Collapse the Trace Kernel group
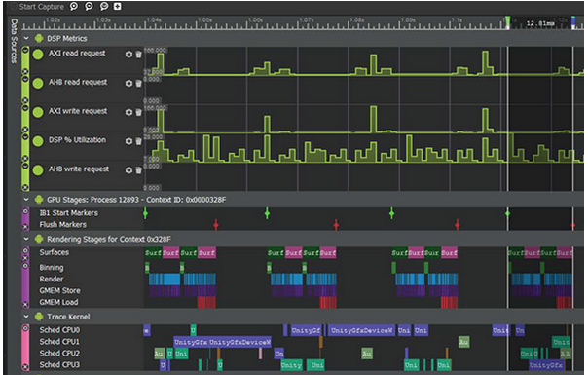The height and width of the screenshot is (375, 588). (x=26, y=317)
